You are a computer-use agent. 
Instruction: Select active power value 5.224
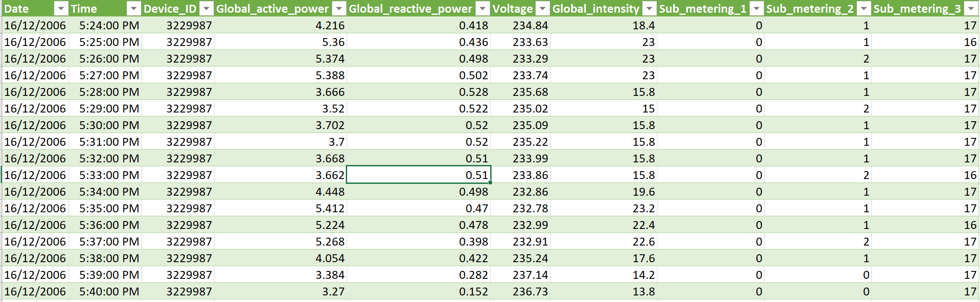point(280,225)
